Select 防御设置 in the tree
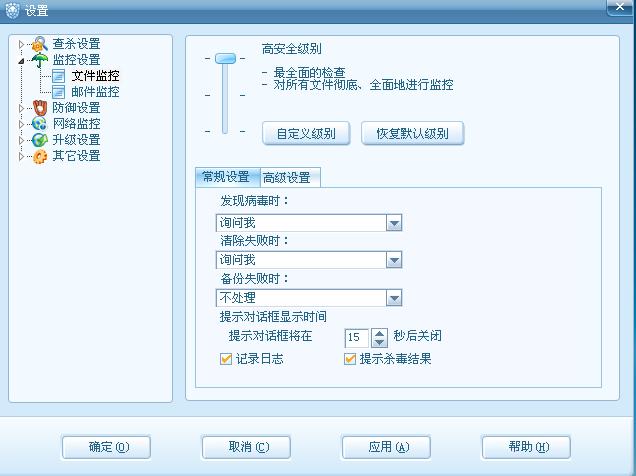Screen dimensions: 636x476 77,108
